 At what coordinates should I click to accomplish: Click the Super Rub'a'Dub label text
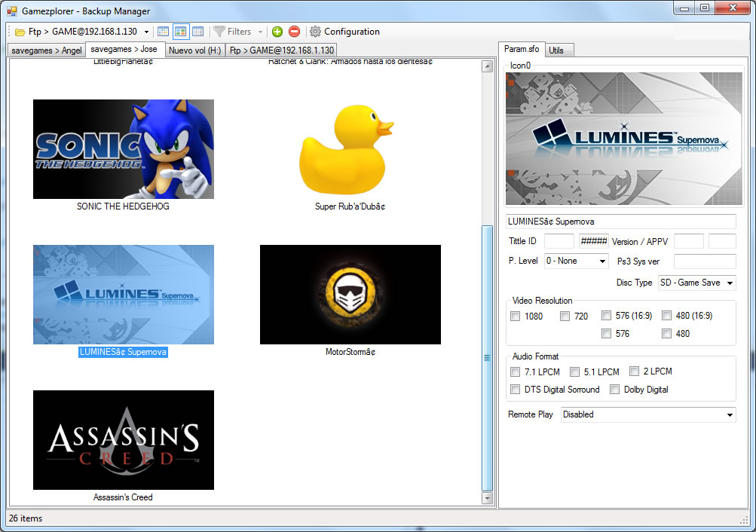click(x=350, y=206)
